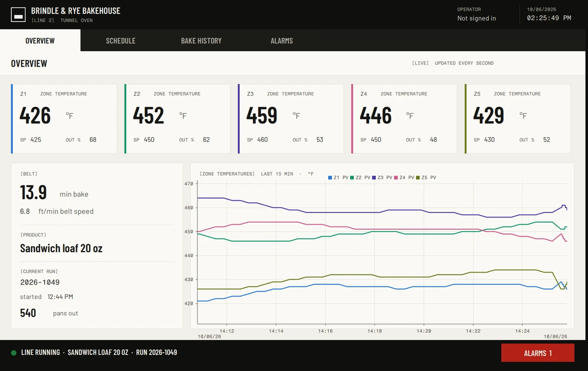Click the Z1 output percent value 68

(x=93, y=139)
